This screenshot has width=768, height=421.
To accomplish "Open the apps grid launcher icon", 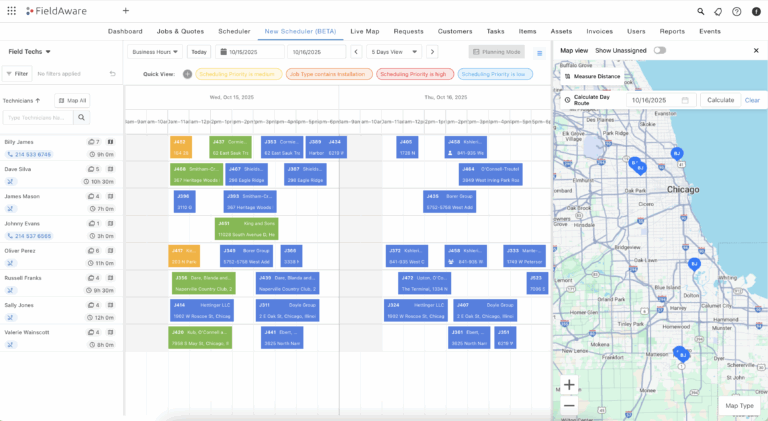I will point(9,11).
